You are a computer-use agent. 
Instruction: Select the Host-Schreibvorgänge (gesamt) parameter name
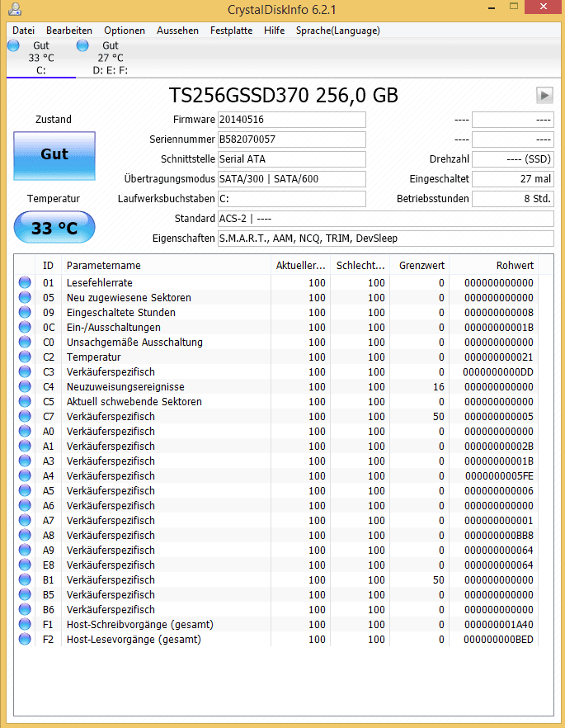point(140,625)
